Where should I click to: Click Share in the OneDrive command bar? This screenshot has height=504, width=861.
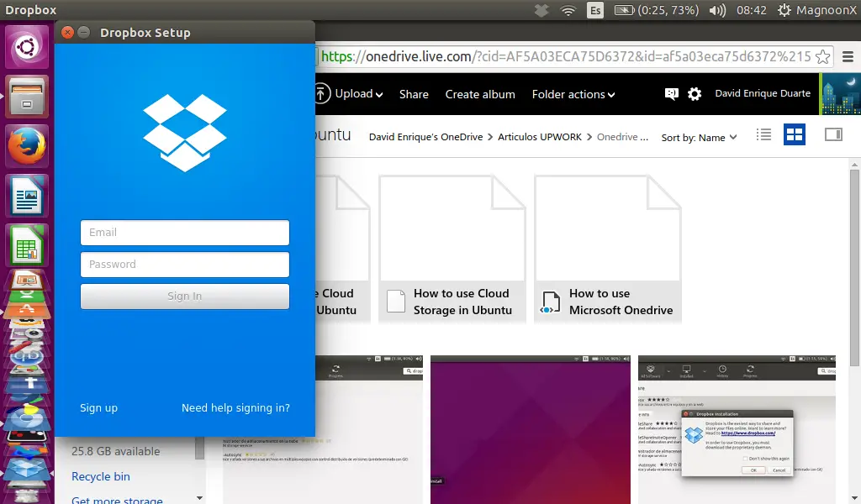414,94
